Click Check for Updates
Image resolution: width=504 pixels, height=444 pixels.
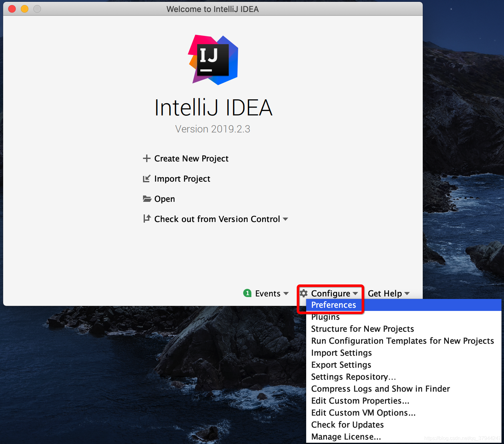404,425
